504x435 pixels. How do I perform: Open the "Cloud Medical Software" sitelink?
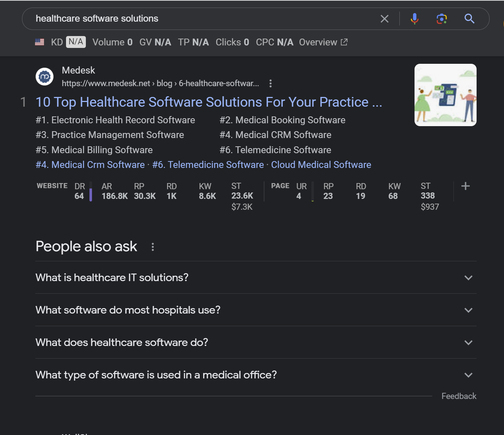click(321, 165)
